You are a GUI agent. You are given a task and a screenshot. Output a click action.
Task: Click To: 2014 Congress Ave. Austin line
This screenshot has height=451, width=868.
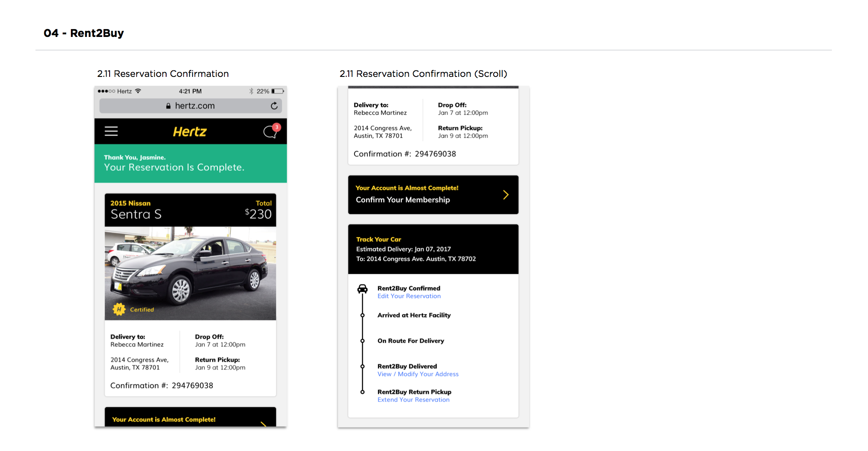(416, 259)
